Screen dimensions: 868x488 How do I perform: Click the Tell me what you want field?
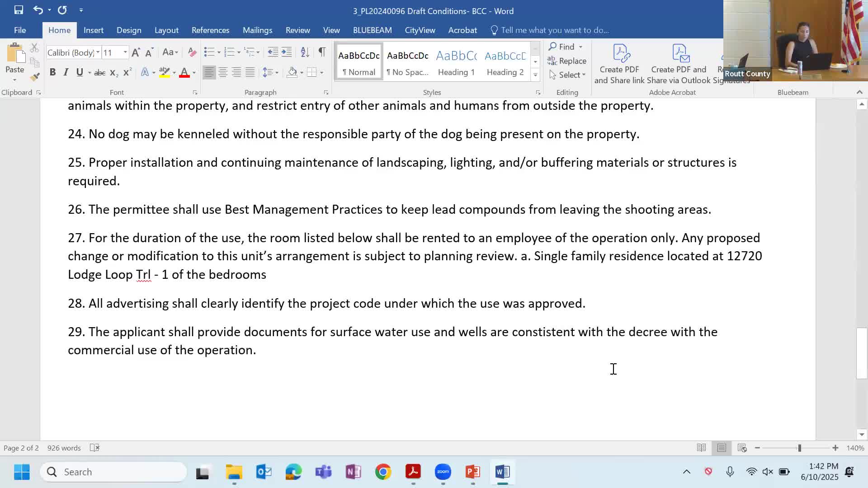(554, 30)
